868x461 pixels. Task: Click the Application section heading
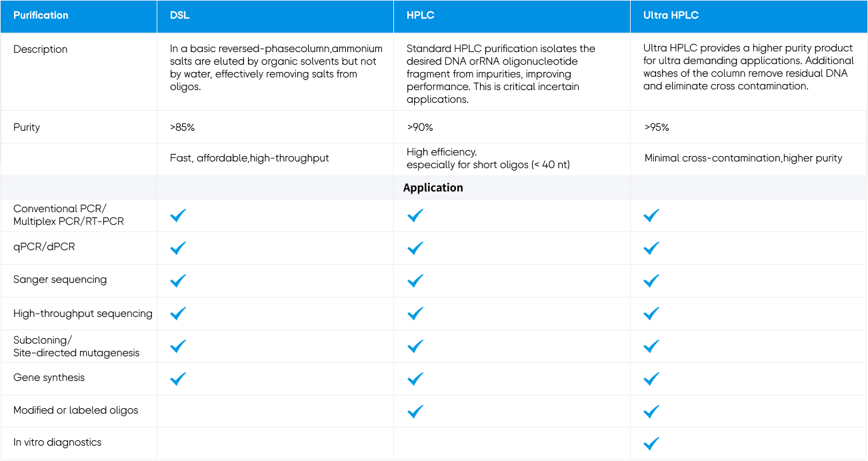pyautogui.click(x=433, y=188)
